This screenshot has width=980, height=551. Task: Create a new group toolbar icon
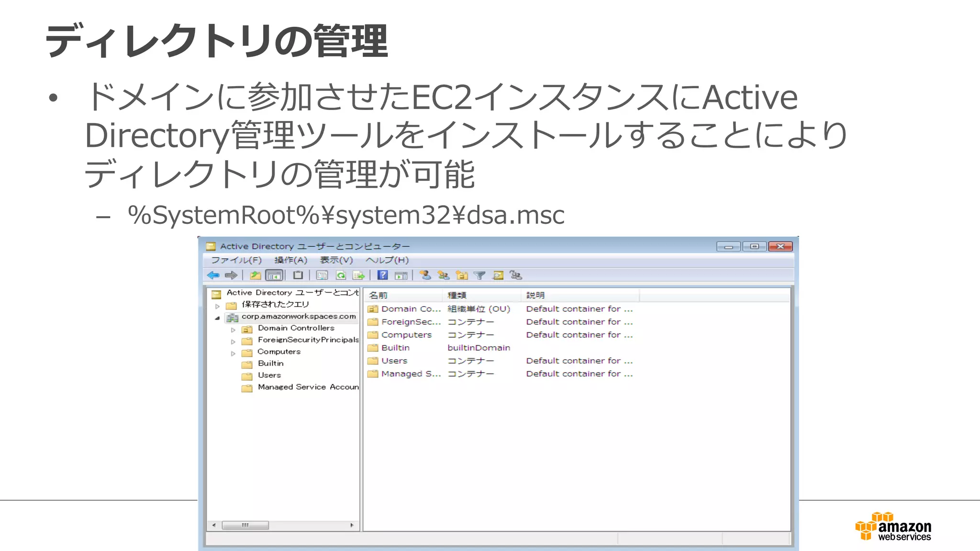click(x=444, y=275)
